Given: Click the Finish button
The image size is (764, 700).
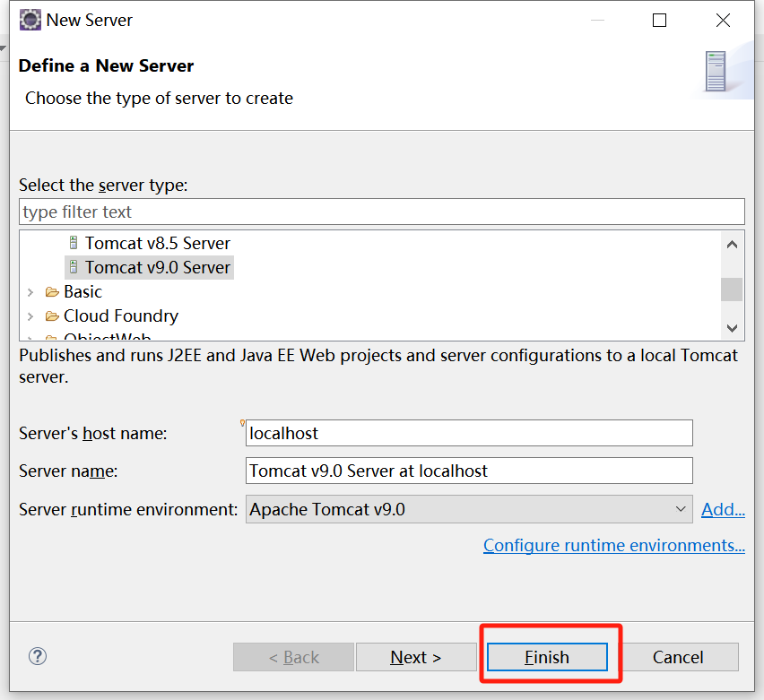Looking at the screenshot, I should [547, 657].
